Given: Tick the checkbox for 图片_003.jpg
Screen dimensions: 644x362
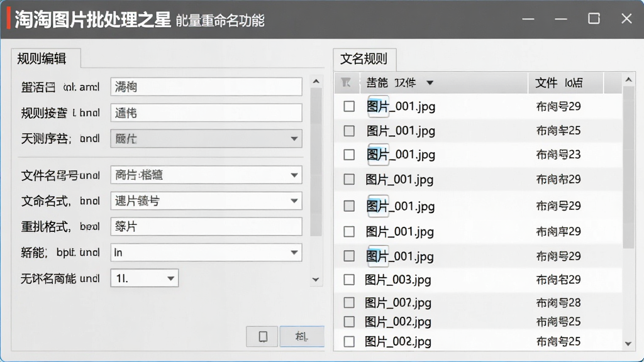Looking at the screenshot, I should [x=349, y=280].
